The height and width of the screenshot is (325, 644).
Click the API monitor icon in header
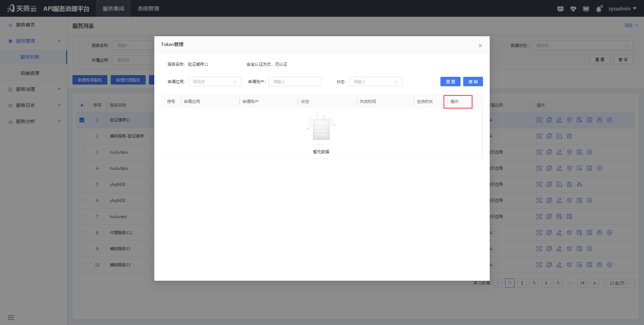pos(560,9)
